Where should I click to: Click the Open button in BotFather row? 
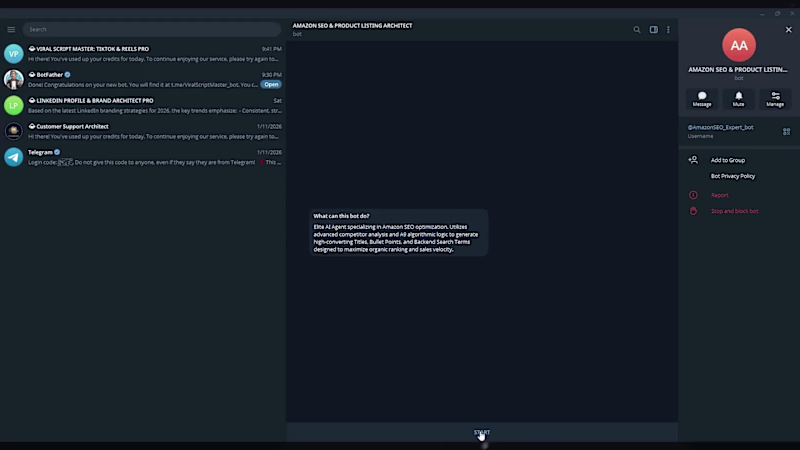tap(271, 85)
